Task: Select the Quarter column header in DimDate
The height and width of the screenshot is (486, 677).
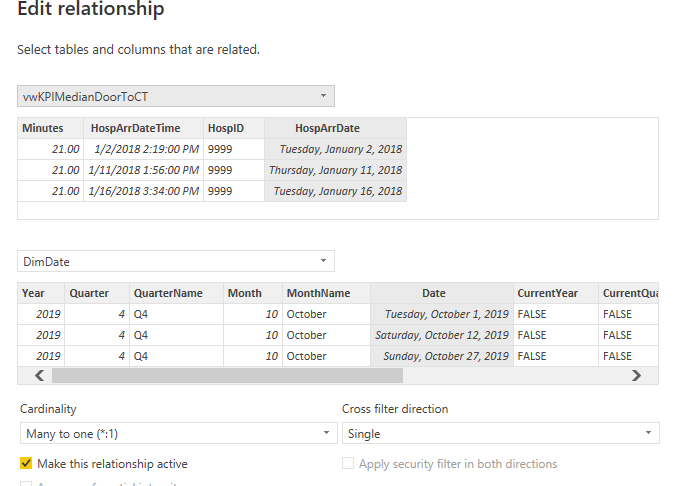Action: (97, 293)
